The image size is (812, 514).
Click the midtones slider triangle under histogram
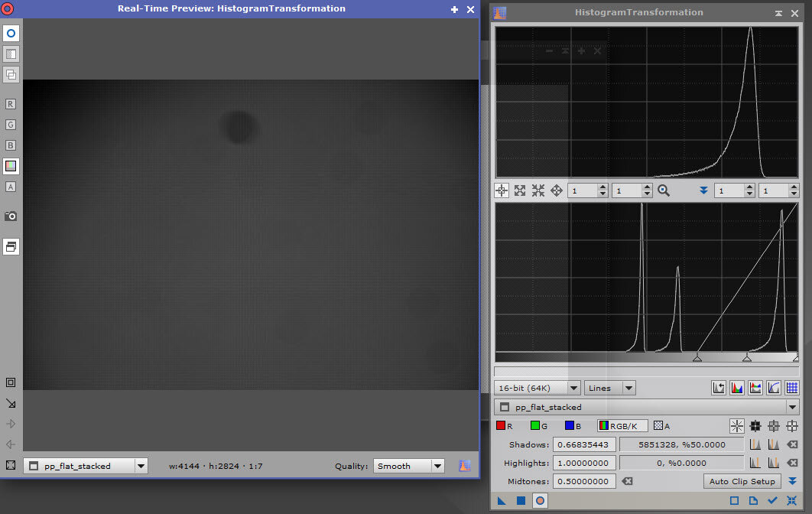(x=747, y=358)
